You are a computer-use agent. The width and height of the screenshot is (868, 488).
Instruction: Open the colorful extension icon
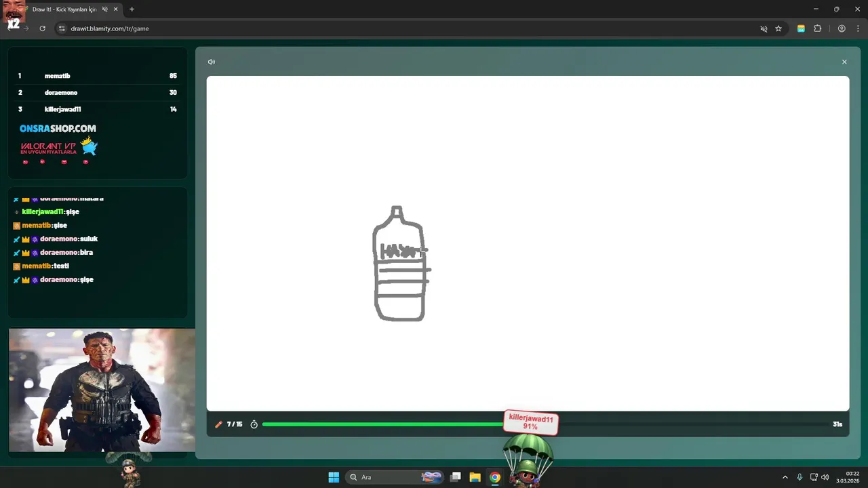(x=801, y=28)
